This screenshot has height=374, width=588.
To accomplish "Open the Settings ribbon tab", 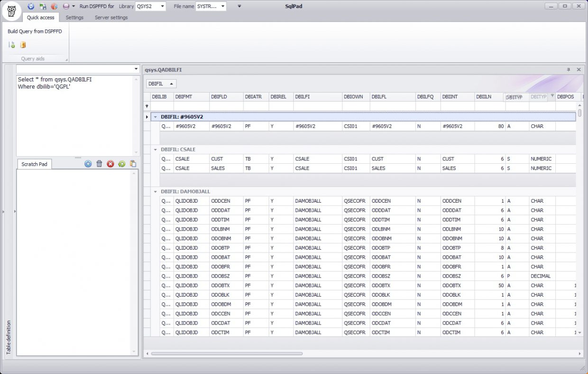I will (74, 18).
